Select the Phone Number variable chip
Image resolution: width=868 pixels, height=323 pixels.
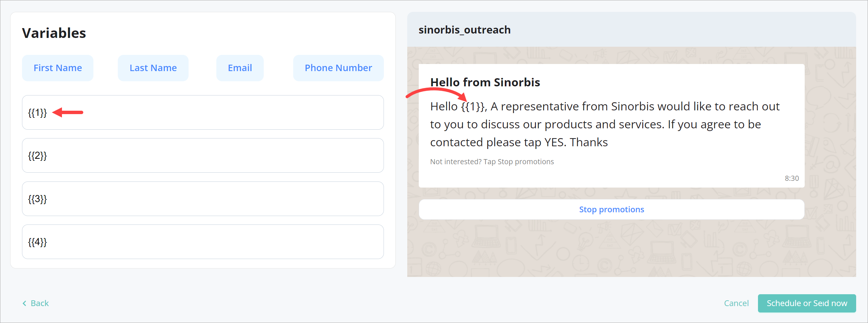338,68
